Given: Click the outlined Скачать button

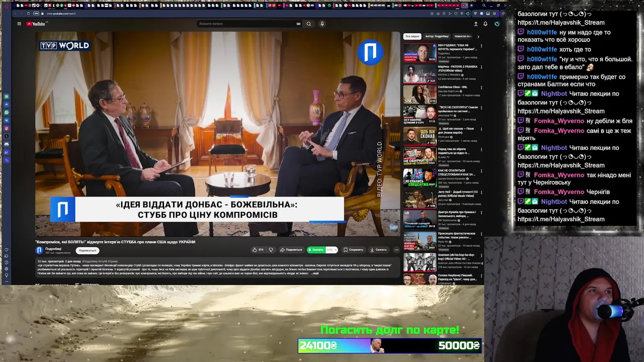Looking at the screenshot, I should point(378,250).
